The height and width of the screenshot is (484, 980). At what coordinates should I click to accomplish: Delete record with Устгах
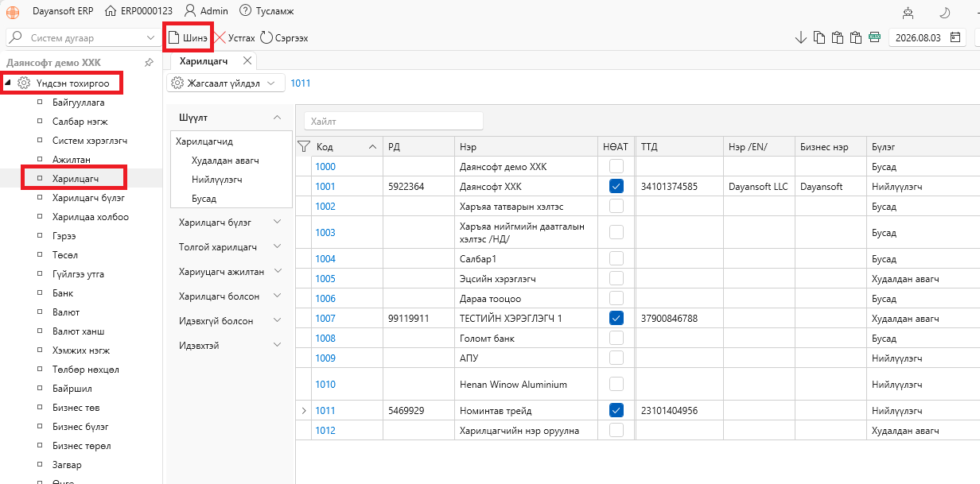point(235,37)
